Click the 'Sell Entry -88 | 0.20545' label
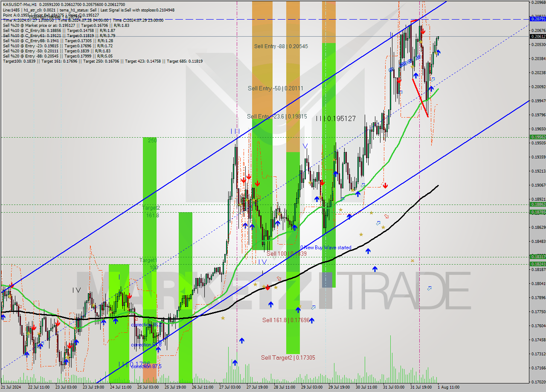Screen dimensions: 546x392 [281, 46]
